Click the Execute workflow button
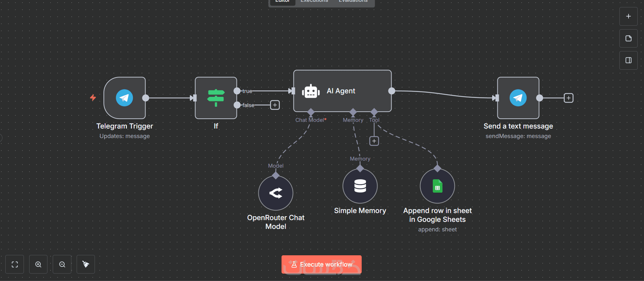644x281 pixels. (321, 264)
